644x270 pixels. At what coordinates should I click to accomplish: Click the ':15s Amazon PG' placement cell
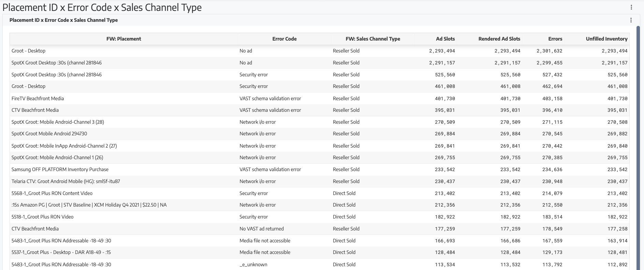(89, 205)
